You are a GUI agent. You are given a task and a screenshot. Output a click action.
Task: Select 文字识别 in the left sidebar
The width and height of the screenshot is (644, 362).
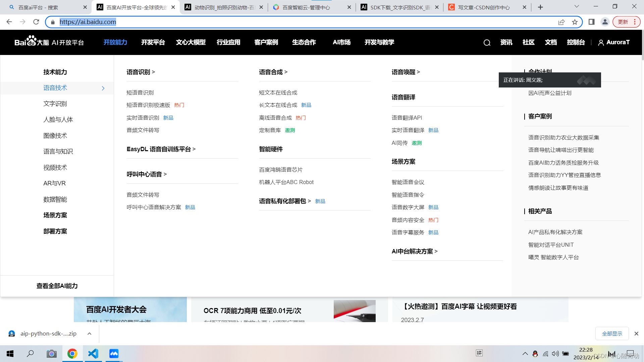(55, 104)
